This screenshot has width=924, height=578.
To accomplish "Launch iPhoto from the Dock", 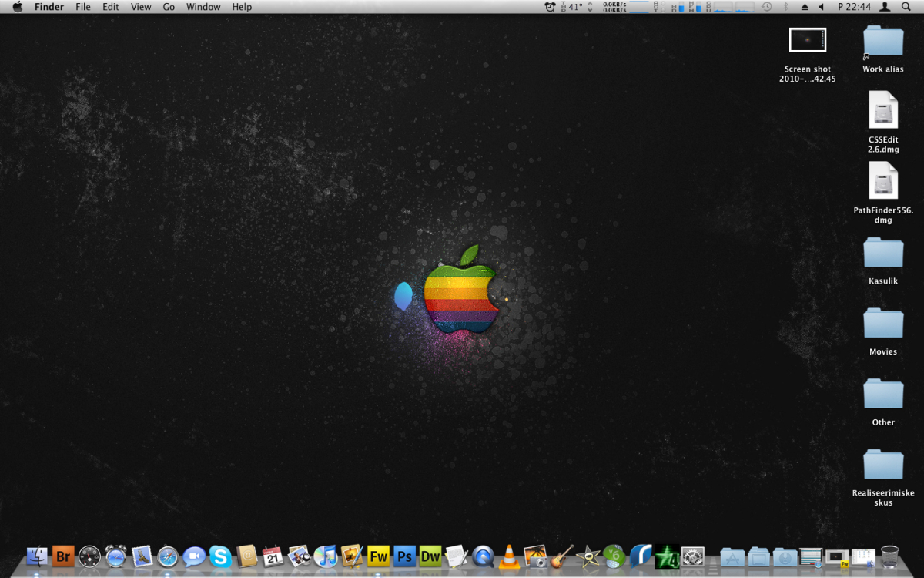I will [x=299, y=556].
